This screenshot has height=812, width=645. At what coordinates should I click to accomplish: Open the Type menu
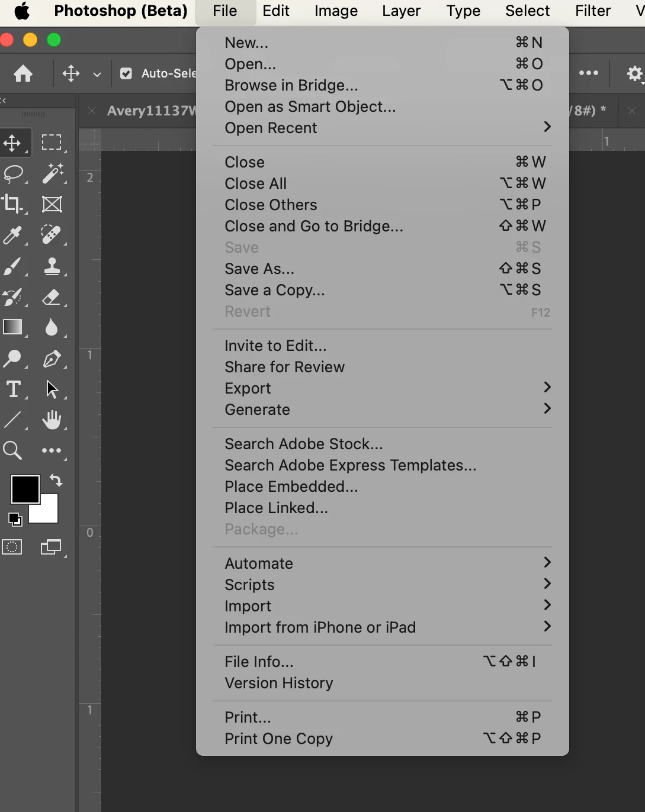click(463, 11)
